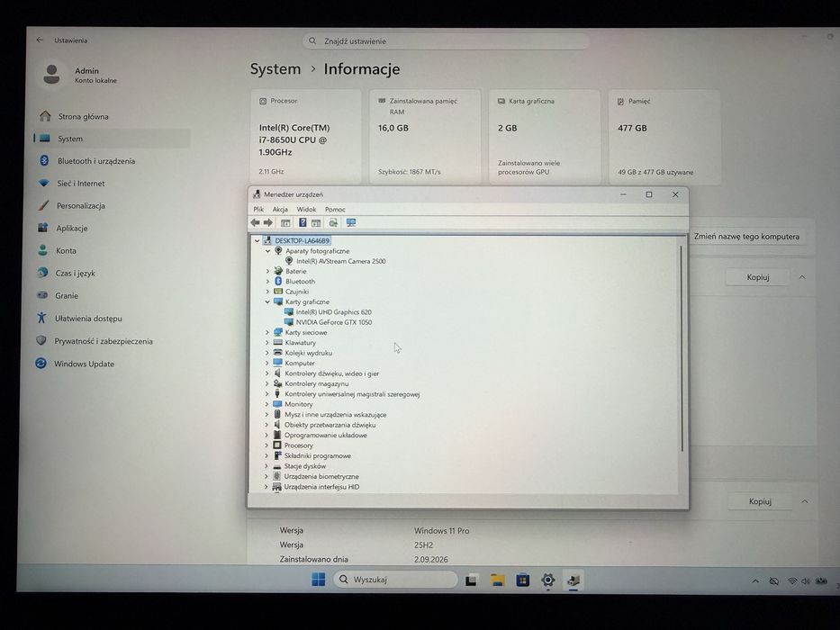Select System in the Settings sidebar
The image size is (840, 630).
click(112, 139)
